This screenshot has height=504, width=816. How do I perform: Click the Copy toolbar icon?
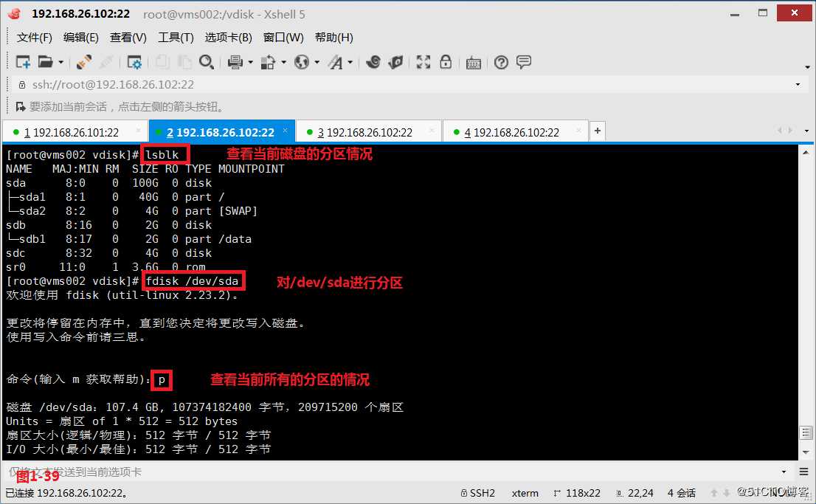pos(162,63)
